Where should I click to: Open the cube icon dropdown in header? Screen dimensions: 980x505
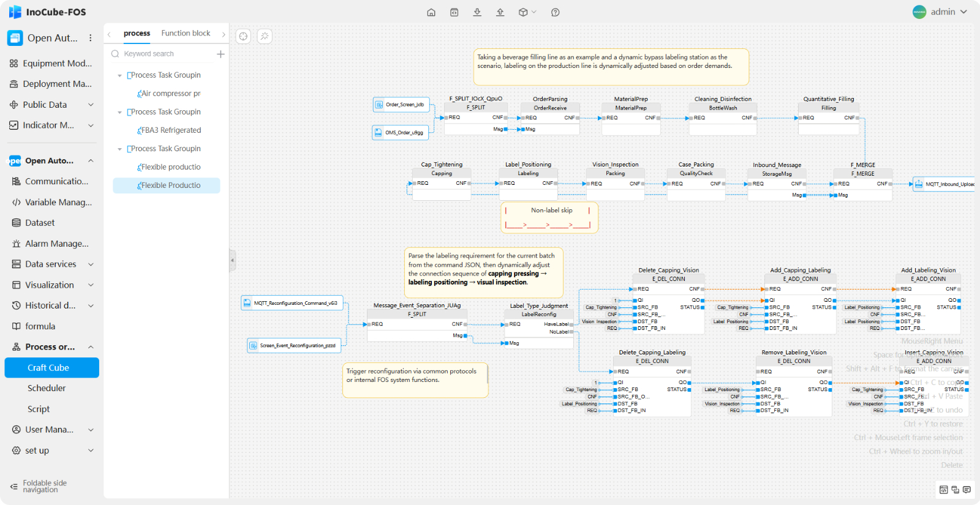527,12
